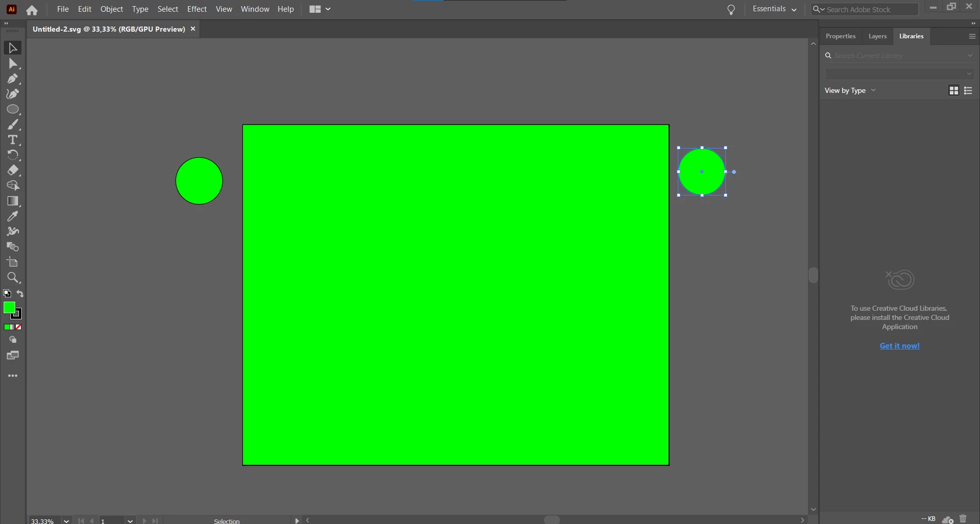
Task: Select the Ellipse tool
Action: pyautogui.click(x=13, y=109)
